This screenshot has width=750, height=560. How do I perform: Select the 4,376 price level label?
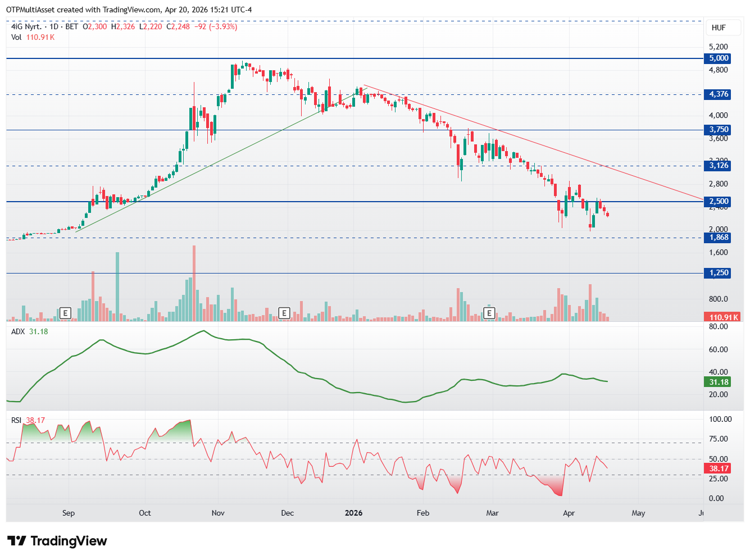719,94
